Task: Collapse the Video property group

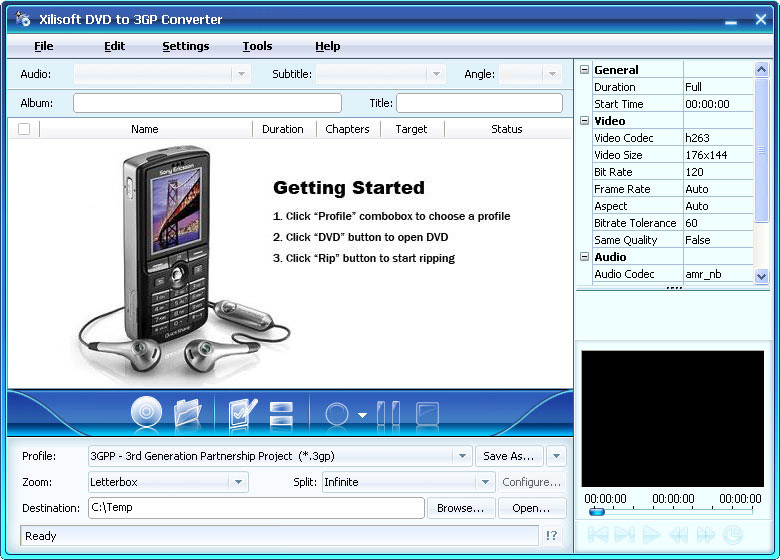Action: pyautogui.click(x=585, y=120)
